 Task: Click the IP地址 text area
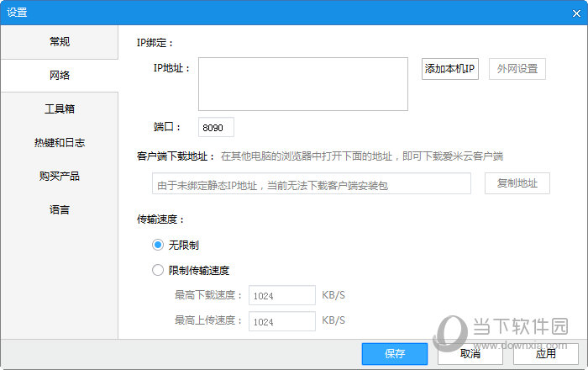(x=303, y=84)
